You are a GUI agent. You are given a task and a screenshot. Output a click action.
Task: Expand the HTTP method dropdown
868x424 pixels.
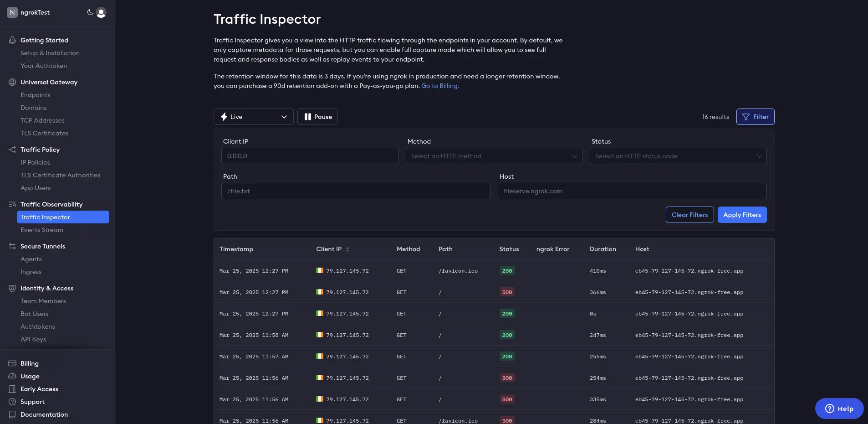(494, 156)
